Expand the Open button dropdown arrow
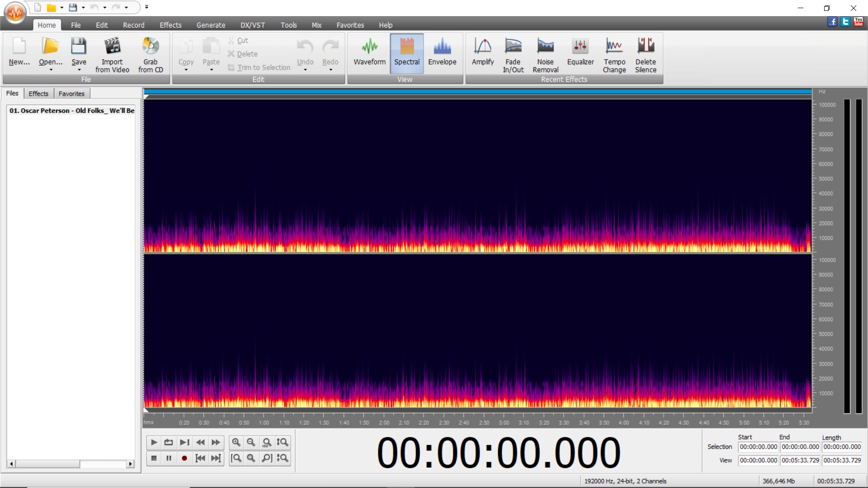 (x=51, y=70)
